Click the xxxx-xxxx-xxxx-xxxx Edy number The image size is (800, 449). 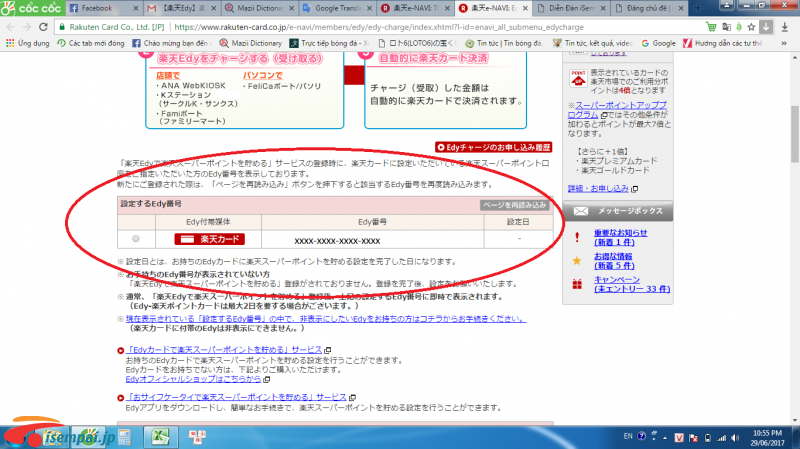(337, 241)
